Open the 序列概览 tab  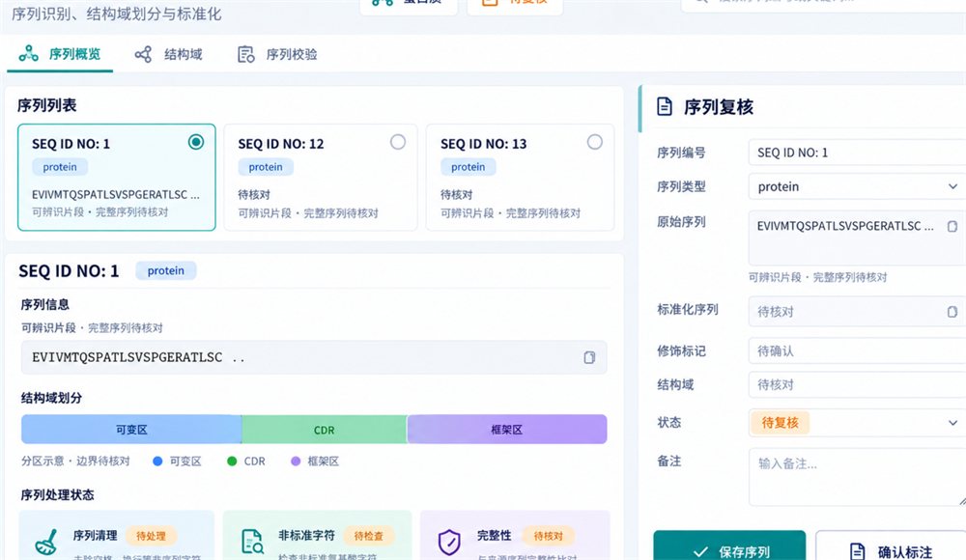(60, 54)
